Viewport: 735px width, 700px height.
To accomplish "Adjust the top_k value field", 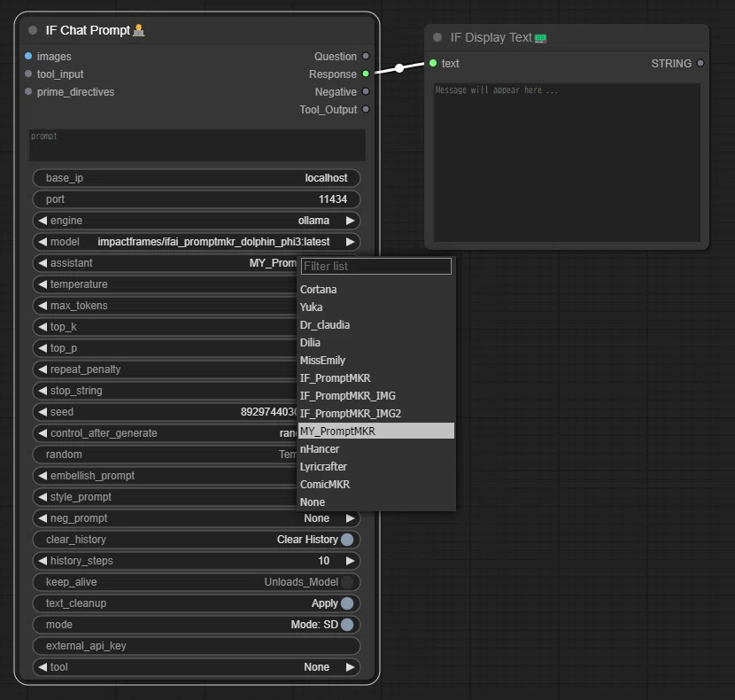I will [x=164, y=327].
